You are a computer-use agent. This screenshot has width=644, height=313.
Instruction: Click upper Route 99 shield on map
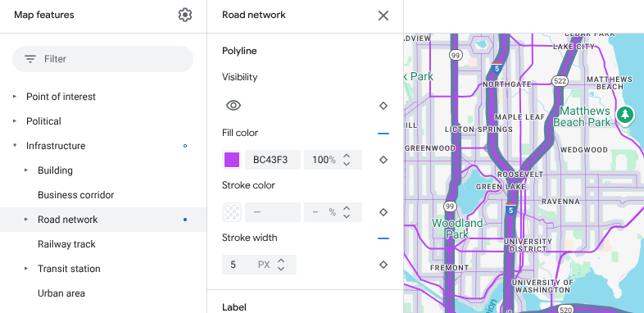(x=456, y=55)
